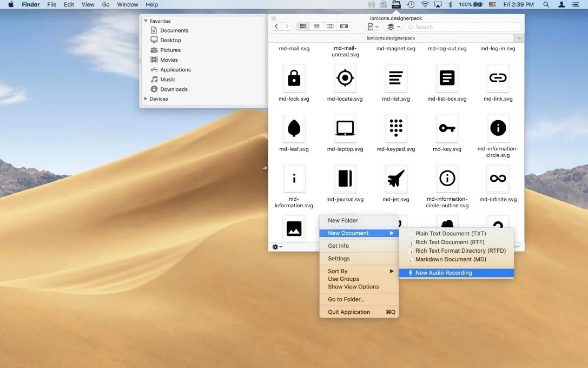The height and width of the screenshot is (368, 588).
Task: Select the md-list.svg lines icon
Action: point(396,78)
